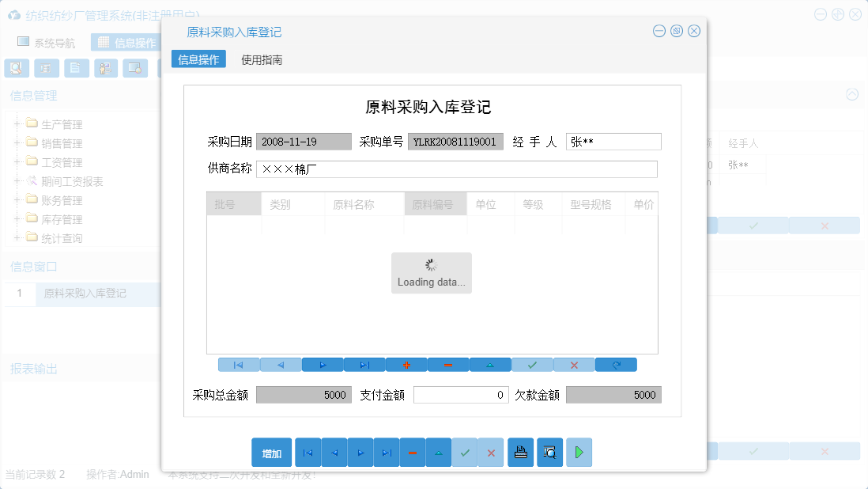Viewport: 868px width, 489px height.
Task: Select the report icon in the top toolbar
Action: tap(47, 68)
